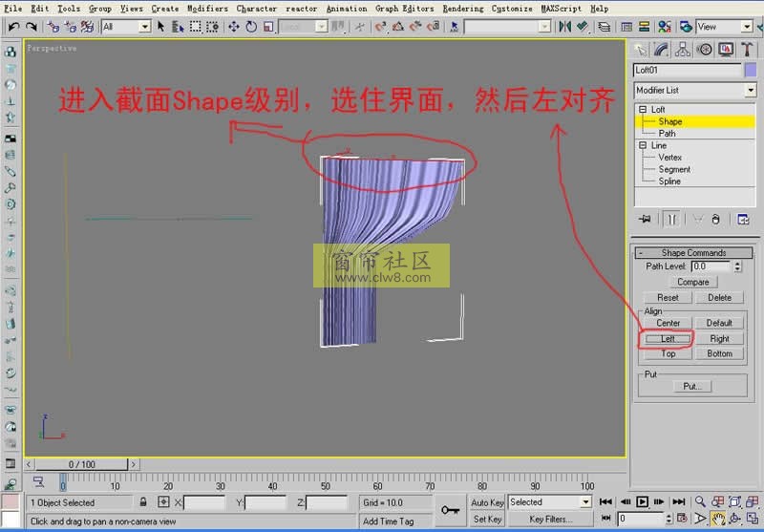764x532 pixels.
Task: Click the Delete button
Action: [x=719, y=297]
